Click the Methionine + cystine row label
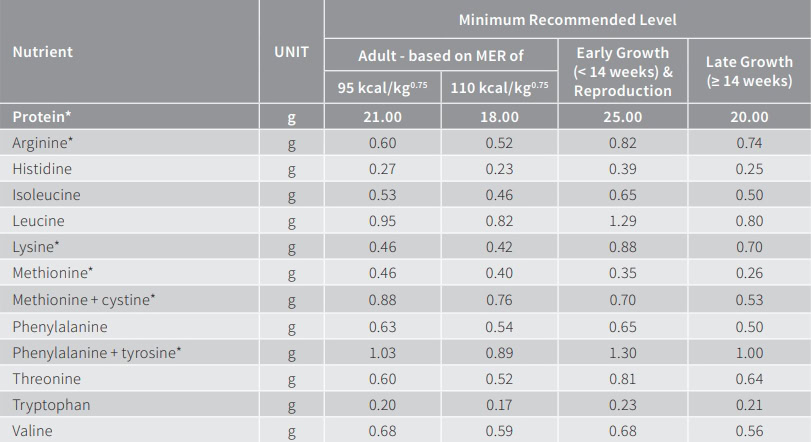The image size is (811, 442). pos(84,300)
